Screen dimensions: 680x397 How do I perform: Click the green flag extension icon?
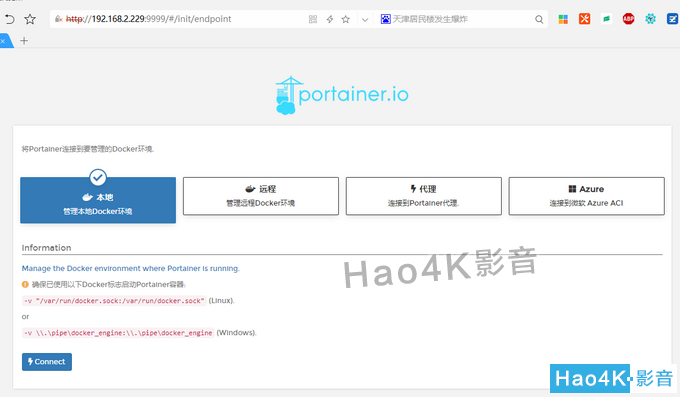pos(606,19)
